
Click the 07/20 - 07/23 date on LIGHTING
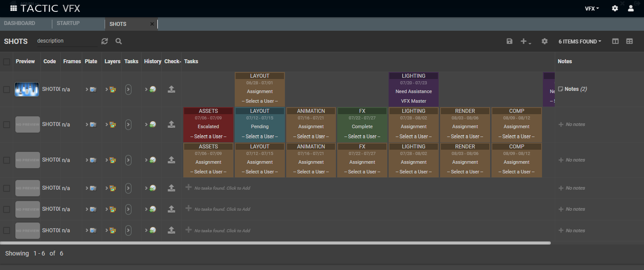coord(414,83)
